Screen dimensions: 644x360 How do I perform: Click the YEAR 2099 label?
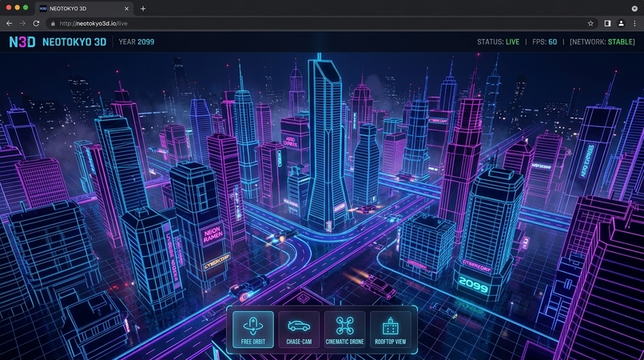[x=137, y=42]
